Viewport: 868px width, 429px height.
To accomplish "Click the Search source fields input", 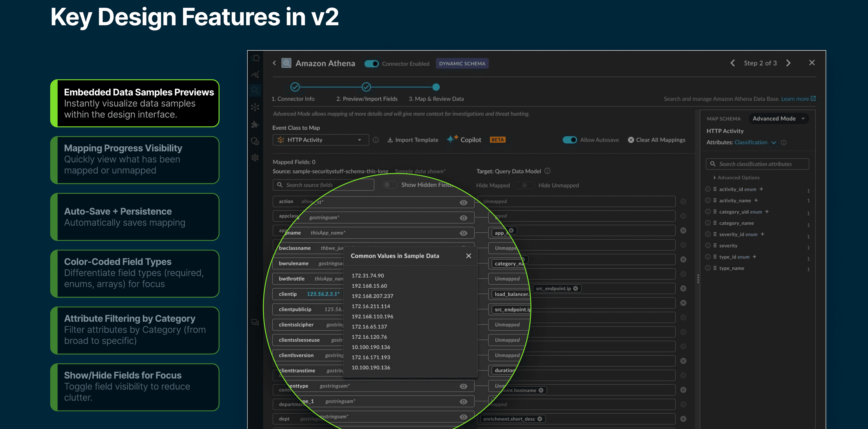I will tap(323, 185).
